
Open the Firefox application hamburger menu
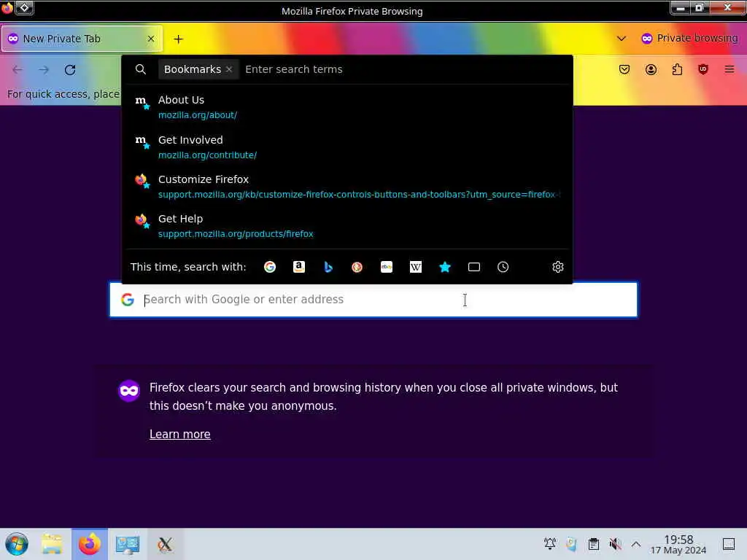pos(729,69)
